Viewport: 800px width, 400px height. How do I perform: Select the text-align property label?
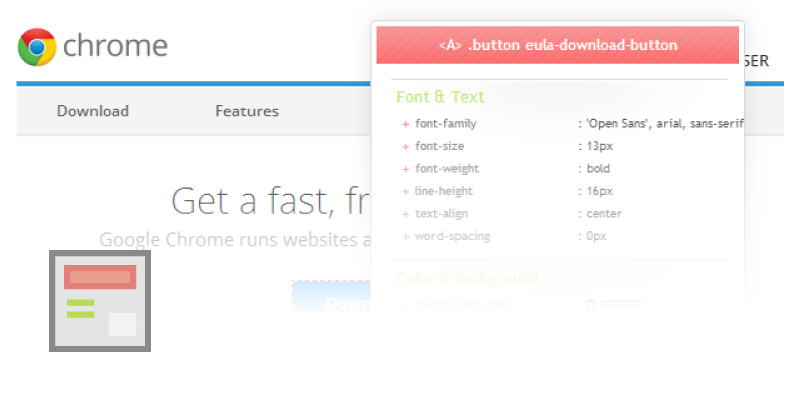pos(441,214)
